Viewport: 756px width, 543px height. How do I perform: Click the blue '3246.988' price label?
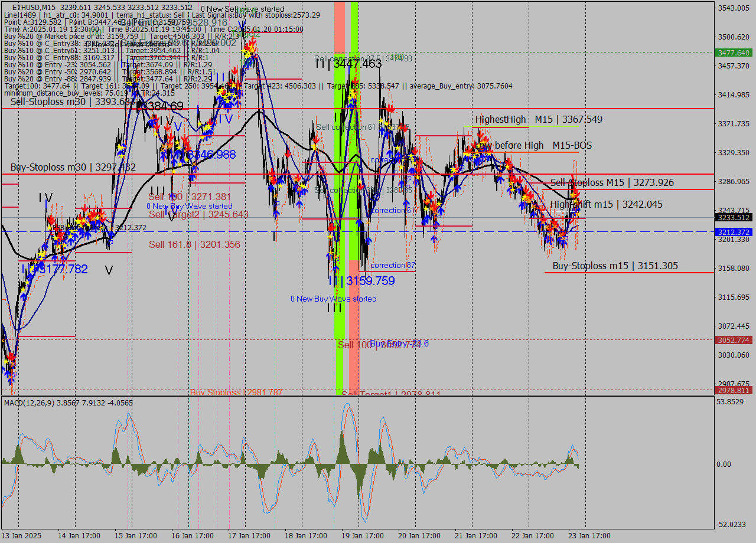pos(211,155)
